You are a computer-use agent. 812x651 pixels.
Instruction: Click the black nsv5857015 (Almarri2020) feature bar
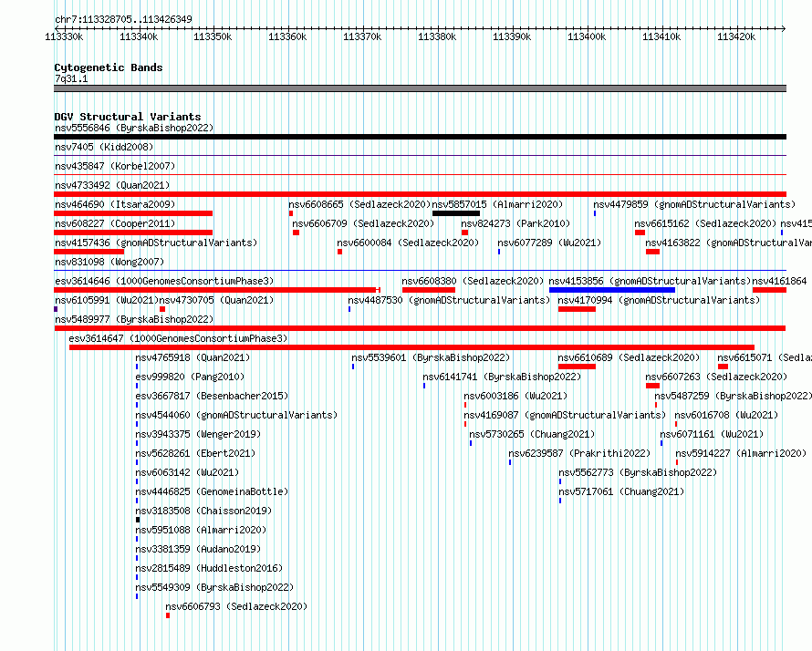coord(455,213)
